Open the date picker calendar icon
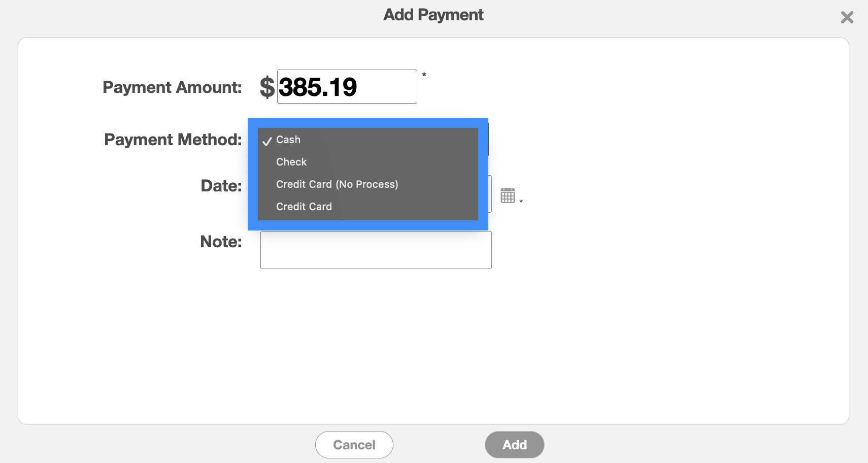The width and height of the screenshot is (868, 463). [508, 195]
